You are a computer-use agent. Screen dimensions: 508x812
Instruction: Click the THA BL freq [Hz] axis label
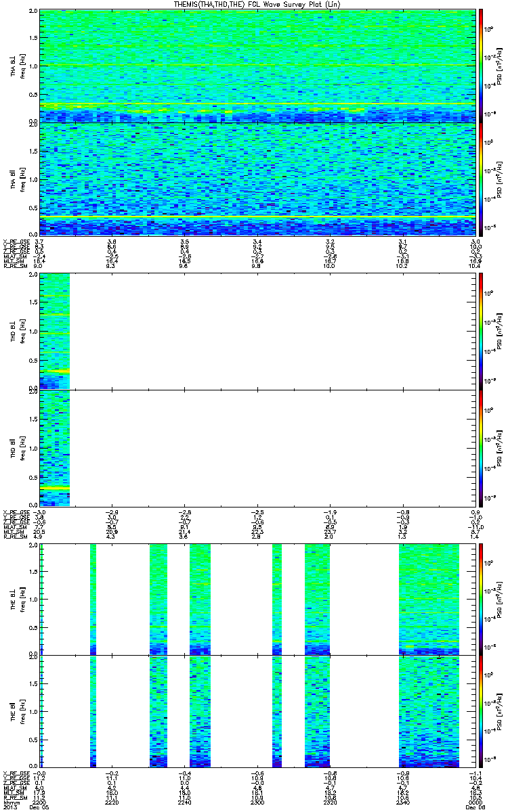click(22, 66)
